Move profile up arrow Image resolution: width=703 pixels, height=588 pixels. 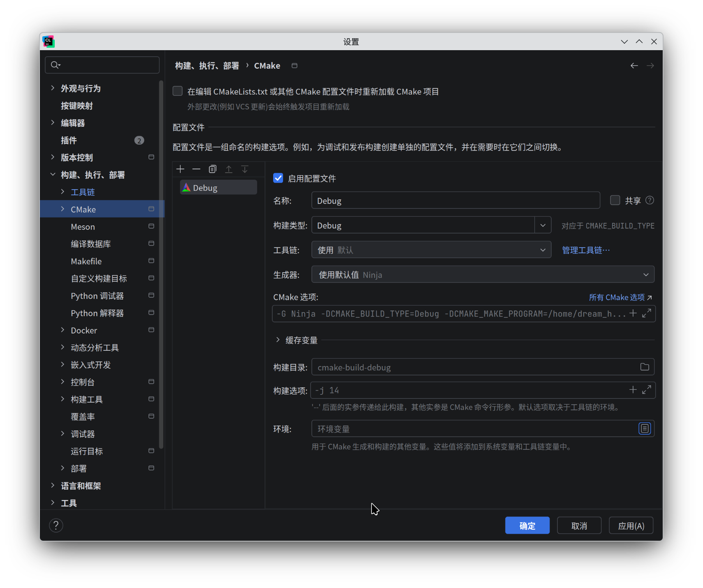pos(229,169)
